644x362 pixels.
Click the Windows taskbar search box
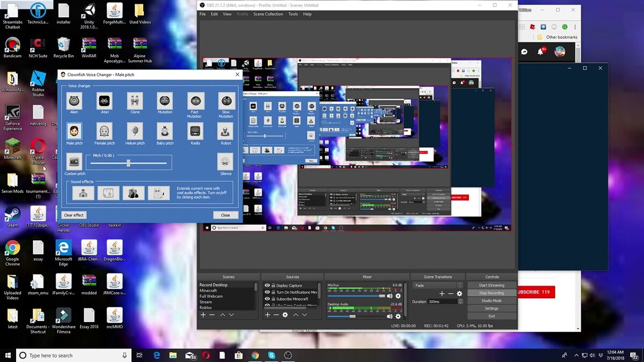pos(74,355)
